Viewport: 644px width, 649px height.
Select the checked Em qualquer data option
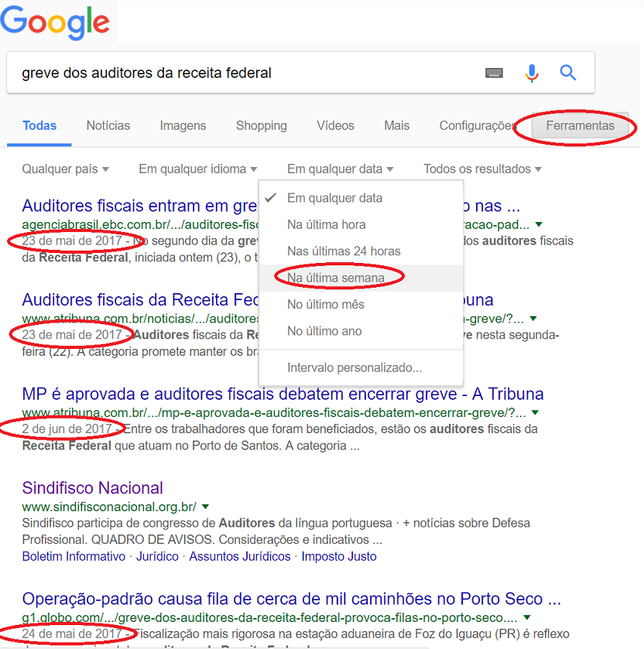[x=361, y=198]
